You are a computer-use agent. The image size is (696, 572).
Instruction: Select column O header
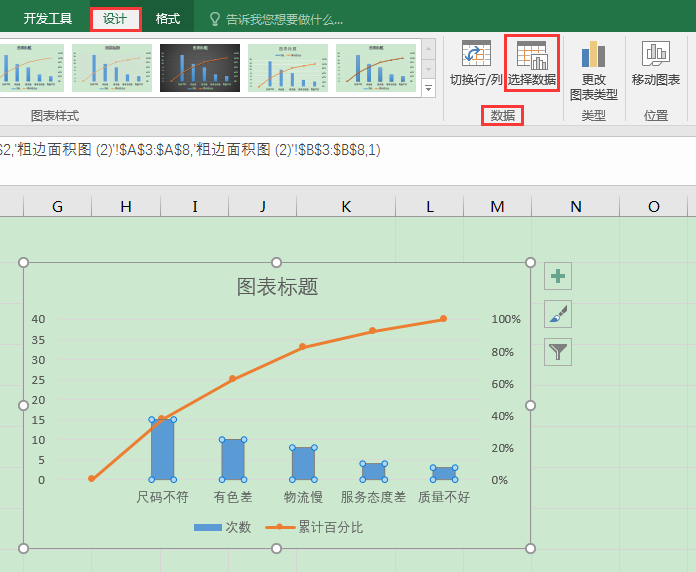[653, 206]
